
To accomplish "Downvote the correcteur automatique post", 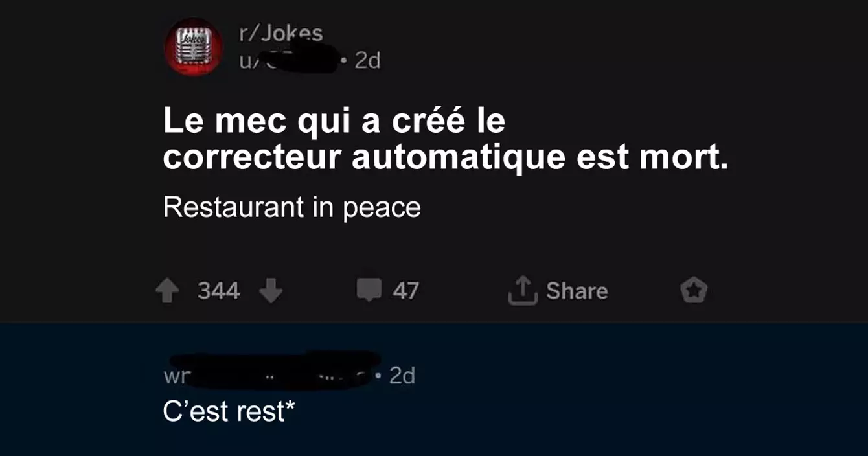I will pyautogui.click(x=271, y=291).
